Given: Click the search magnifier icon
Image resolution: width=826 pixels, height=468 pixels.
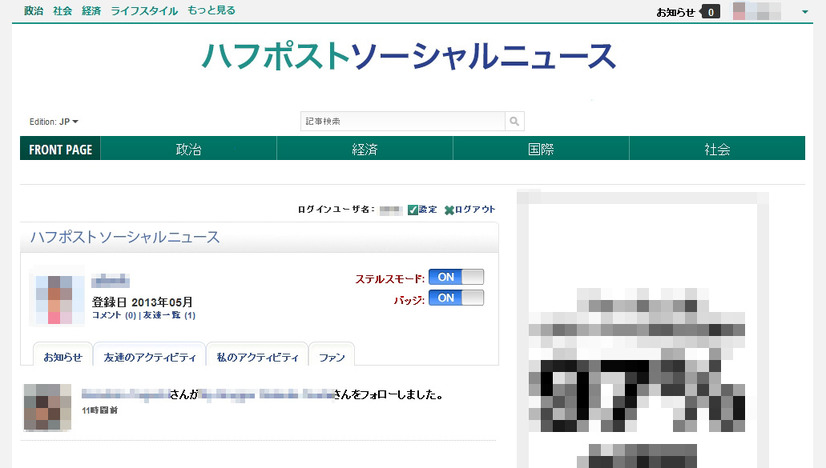Looking at the screenshot, I should (514, 121).
